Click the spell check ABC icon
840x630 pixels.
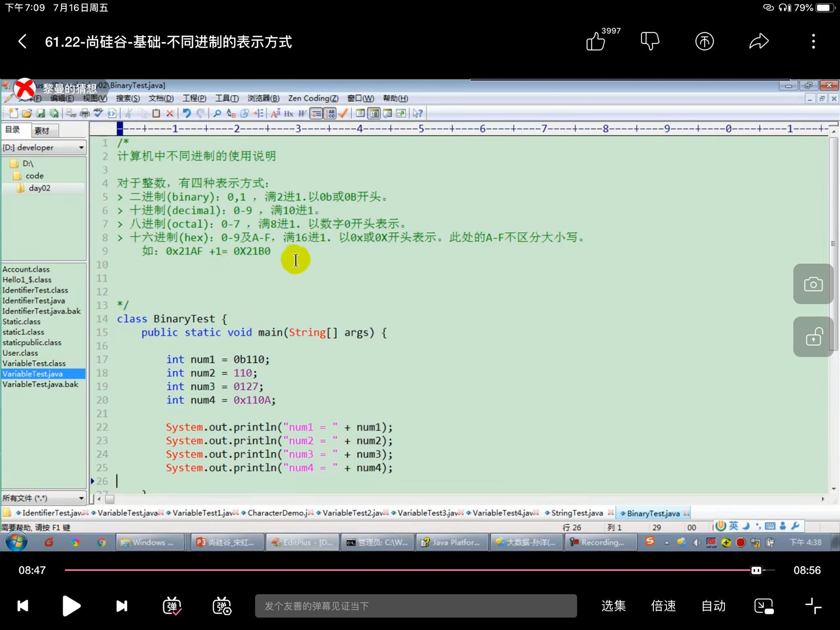coord(98,114)
